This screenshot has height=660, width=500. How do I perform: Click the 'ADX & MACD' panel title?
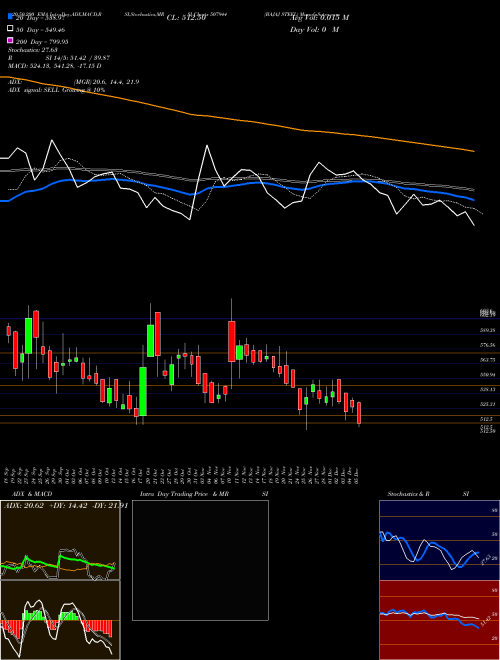pos(32,494)
